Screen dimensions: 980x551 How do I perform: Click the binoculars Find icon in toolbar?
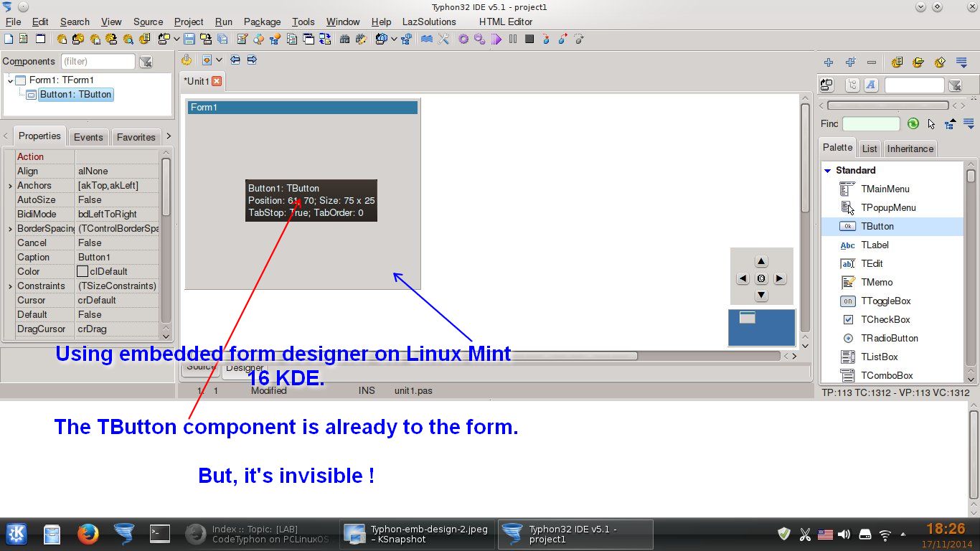[x=344, y=39]
